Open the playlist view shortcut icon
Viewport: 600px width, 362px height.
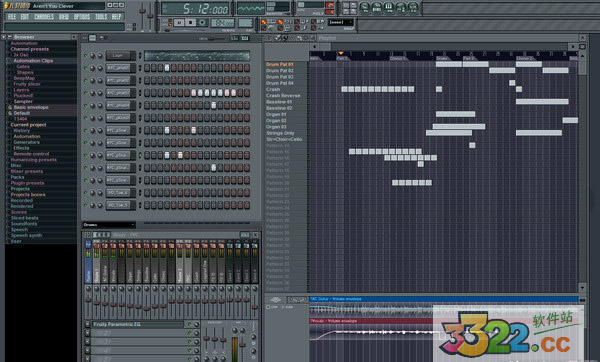click(364, 7)
